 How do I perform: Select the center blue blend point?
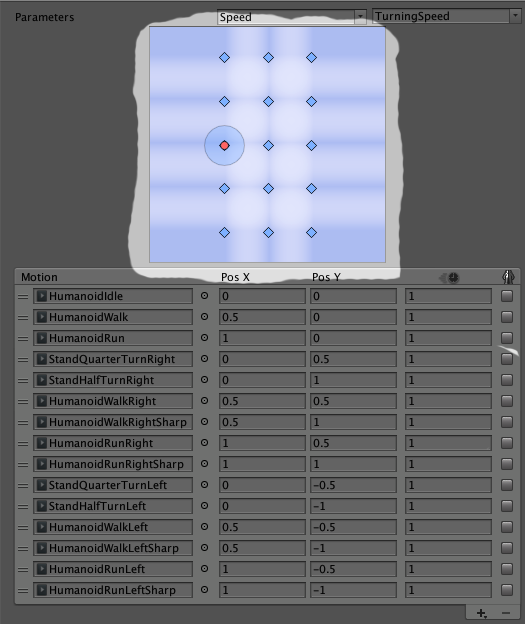coord(269,146)
